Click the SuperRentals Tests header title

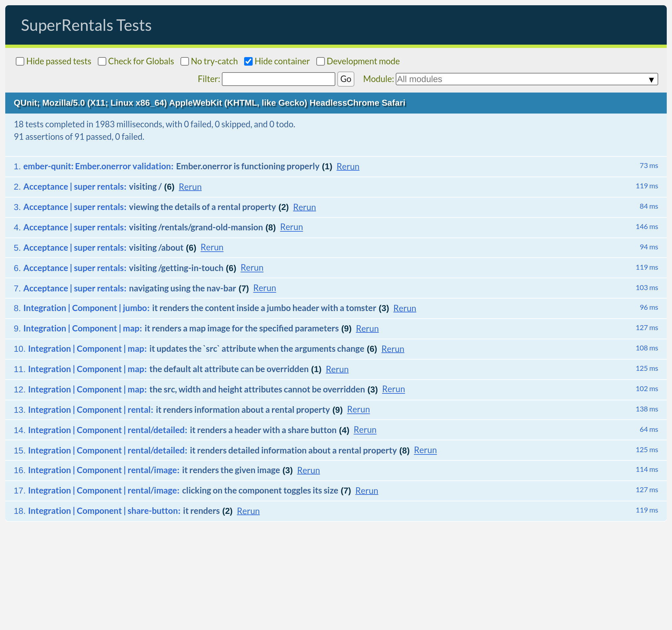tap(86, 25)
